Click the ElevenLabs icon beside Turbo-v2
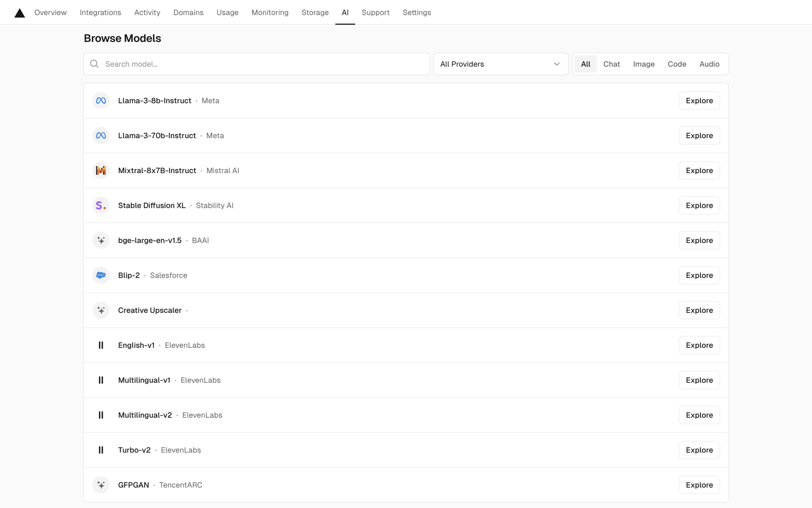The width and height of the screenshot is (812, 508). pos(101,450)
